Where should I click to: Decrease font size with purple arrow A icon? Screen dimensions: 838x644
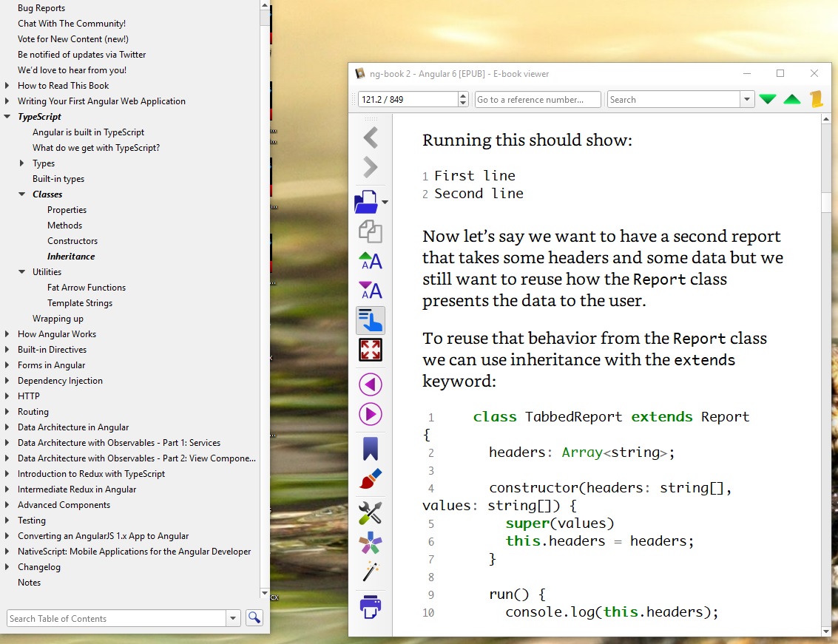371,290
